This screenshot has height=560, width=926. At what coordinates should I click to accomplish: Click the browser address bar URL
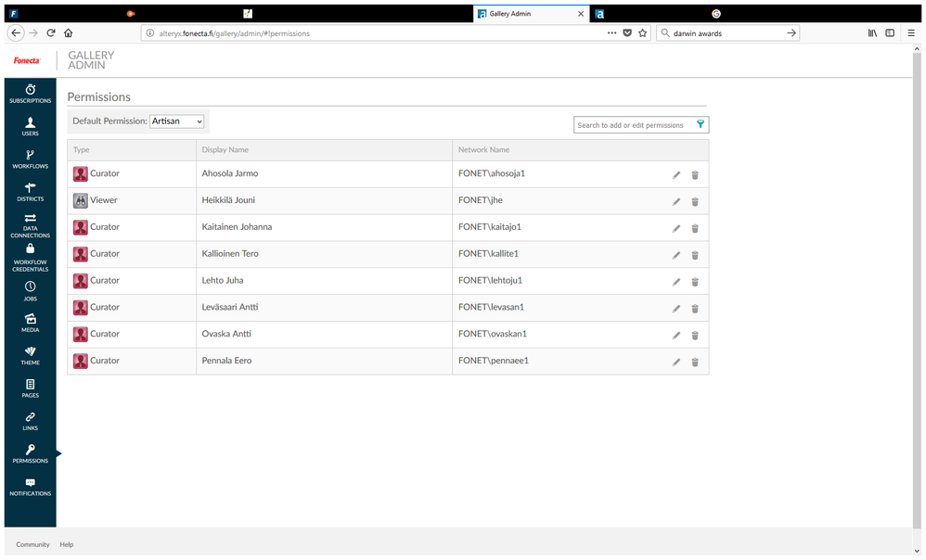pos(234,33)
